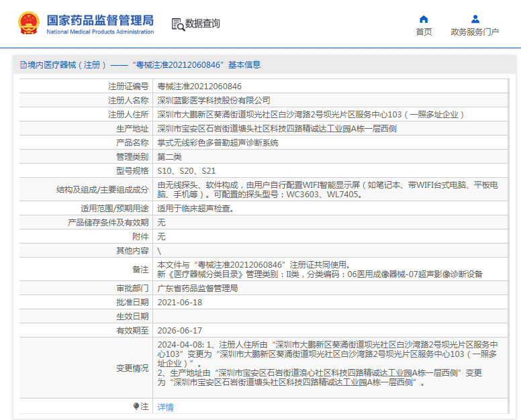Click the 备注 row label
Viewport: 521px width, 420px height.
click(140, 270)
